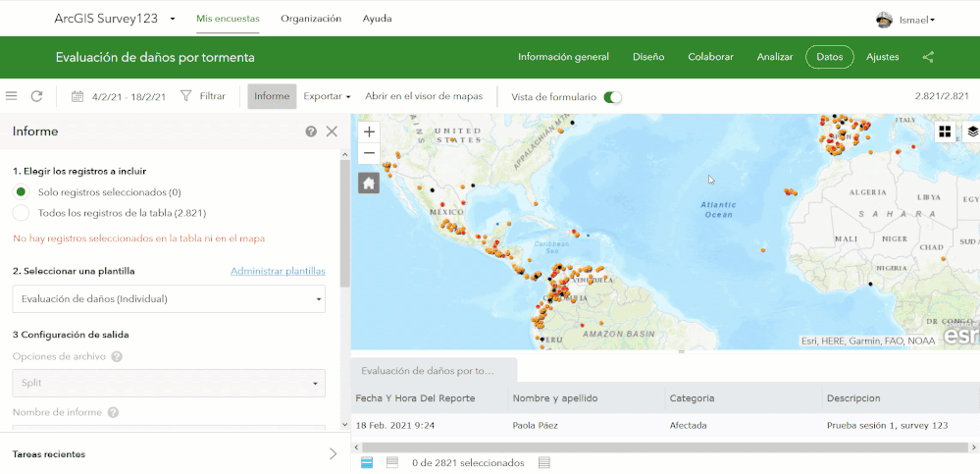Expand the Tareas recientes section

click(333, 454)
